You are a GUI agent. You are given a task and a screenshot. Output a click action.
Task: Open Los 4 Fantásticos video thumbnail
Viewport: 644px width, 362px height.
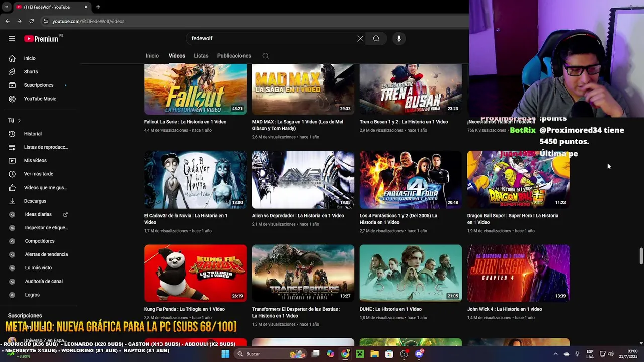(x=411, y=179)
